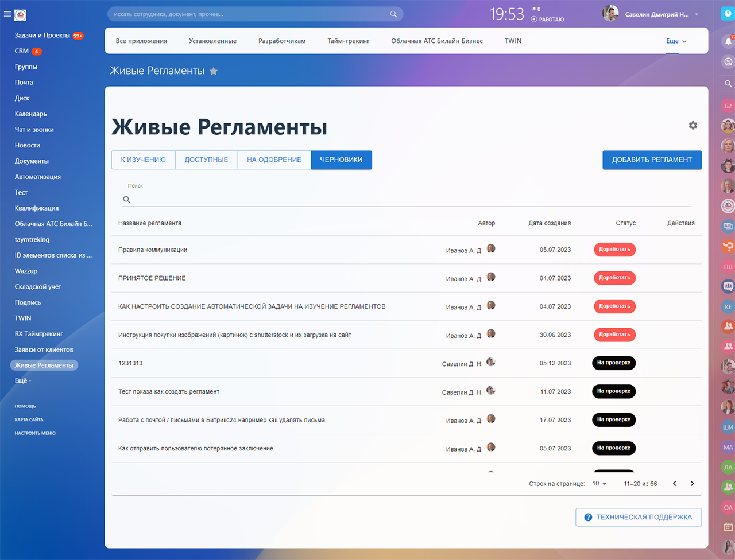The height and width of the screenshot is (560, 735).
Task: Click the flag counter icon near the clock
Action: pos(536,9)
